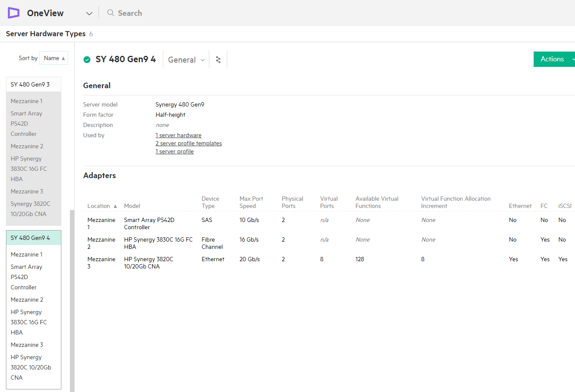Click Smart Array P542D Controller table cell
This screenshot has width=575, height=392.
tap(149, 224)
